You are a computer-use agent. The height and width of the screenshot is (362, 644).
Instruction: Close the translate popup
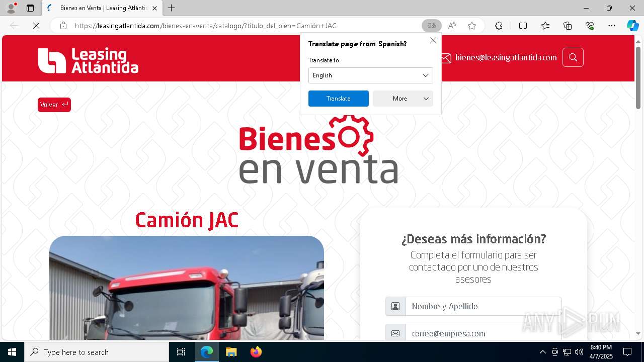coord(433,40)
